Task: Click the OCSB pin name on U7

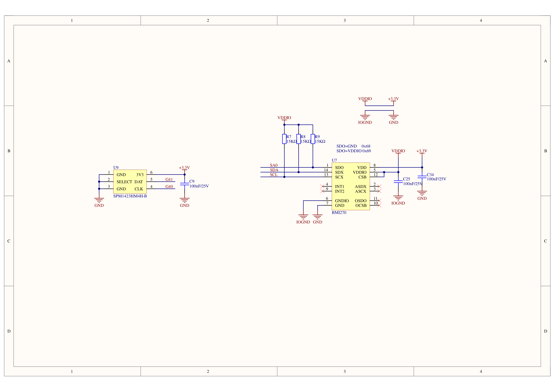Action: pyautogui.click(x=361, y=205)
